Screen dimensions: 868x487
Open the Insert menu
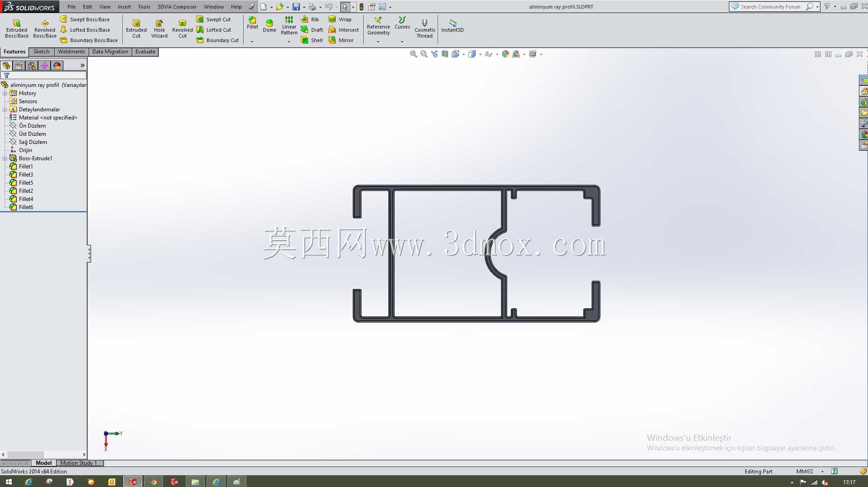(124, 7)
